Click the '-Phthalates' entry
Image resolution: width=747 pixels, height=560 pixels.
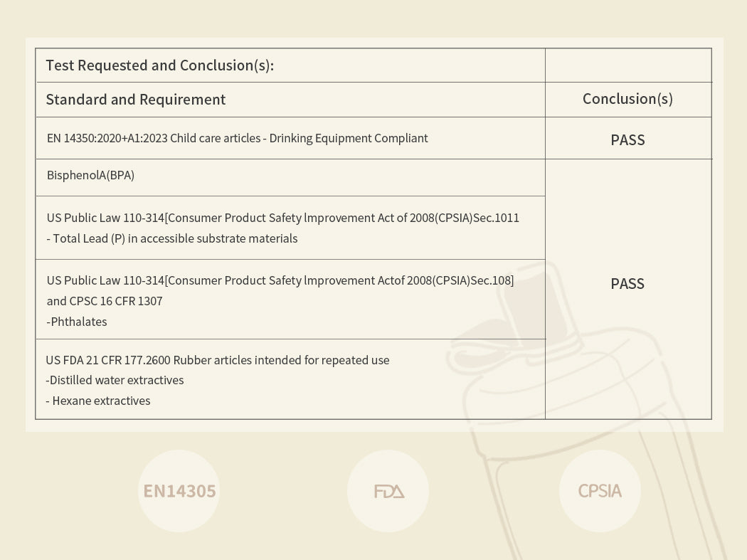pyautogui.click(x=77, y=322)
